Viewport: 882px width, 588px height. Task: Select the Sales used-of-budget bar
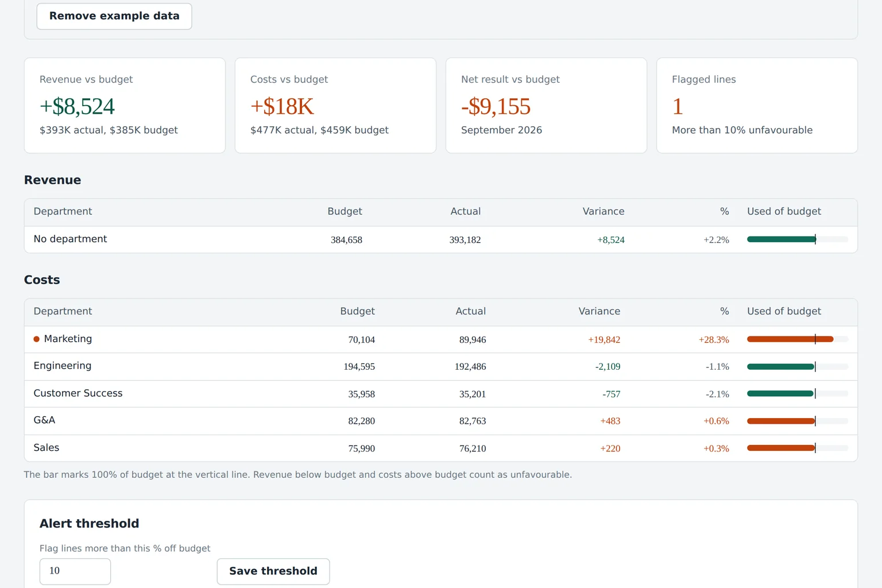(x=798, y=448)
